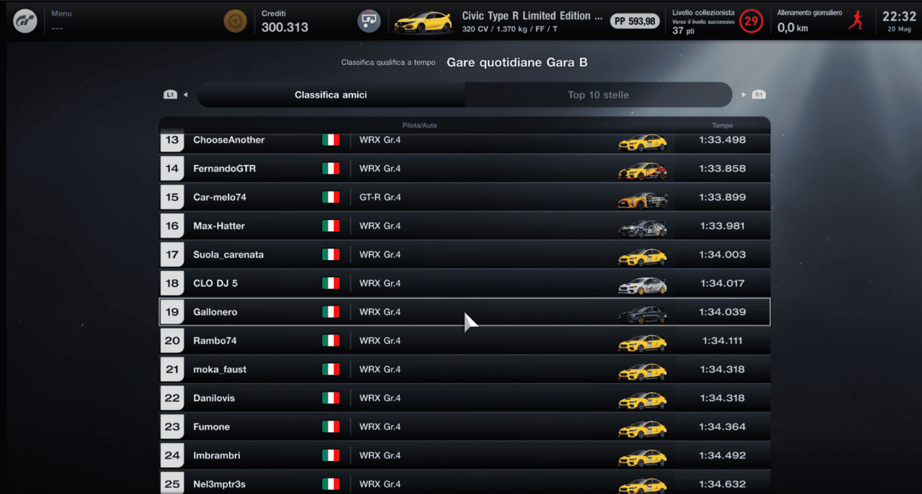The width and height of the screenshot is (922, 494).
Task: Click the PP 593,98 rating badge
Action: click(635, 21)
